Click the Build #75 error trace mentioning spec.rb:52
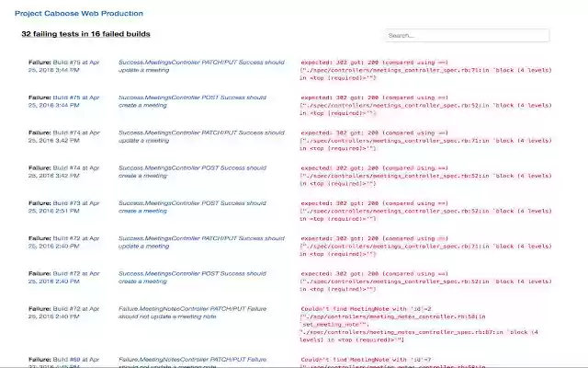This screenshot has height=368, width=588. [425, 106]
